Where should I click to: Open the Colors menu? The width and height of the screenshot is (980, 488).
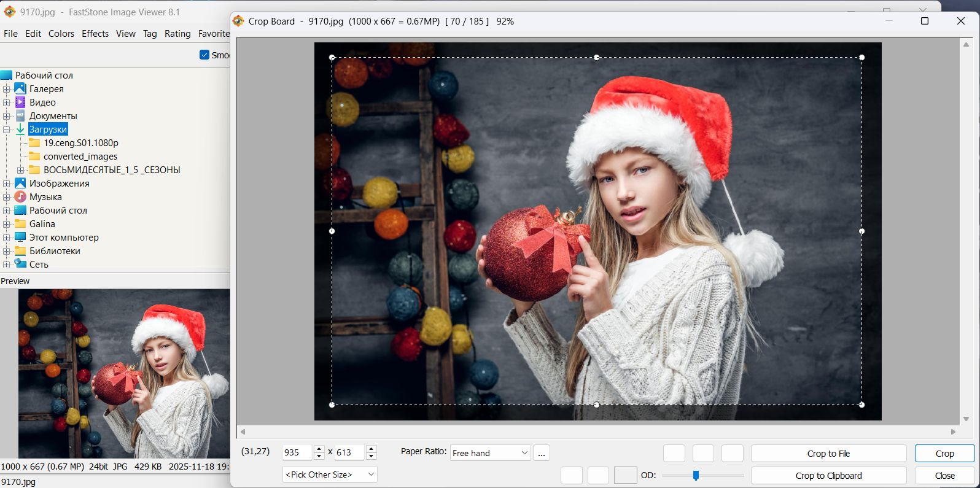(61, 34)
